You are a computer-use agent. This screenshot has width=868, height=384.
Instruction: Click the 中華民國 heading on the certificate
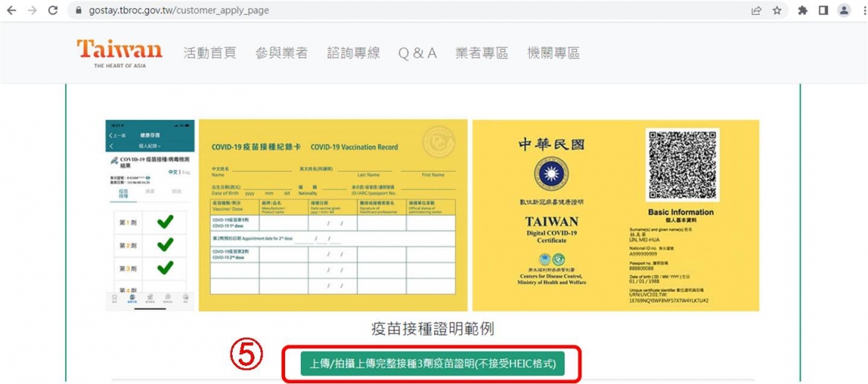pos(551,144)
